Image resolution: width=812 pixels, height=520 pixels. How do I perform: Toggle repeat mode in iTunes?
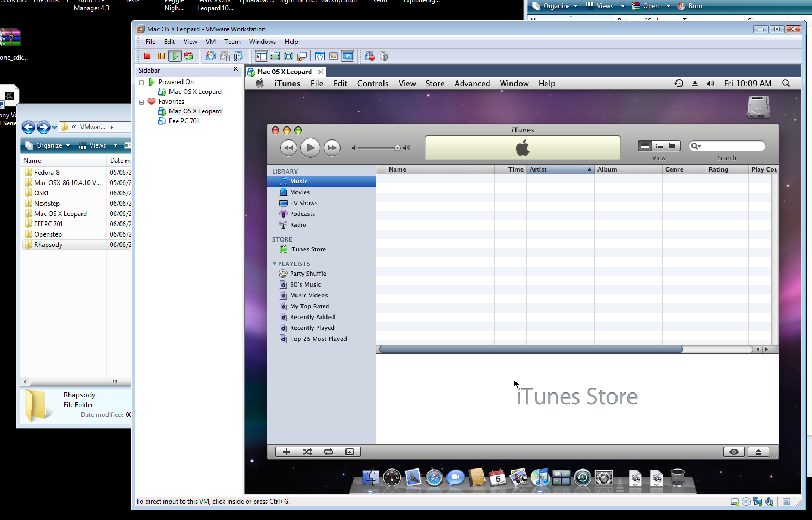pos(329,452)
